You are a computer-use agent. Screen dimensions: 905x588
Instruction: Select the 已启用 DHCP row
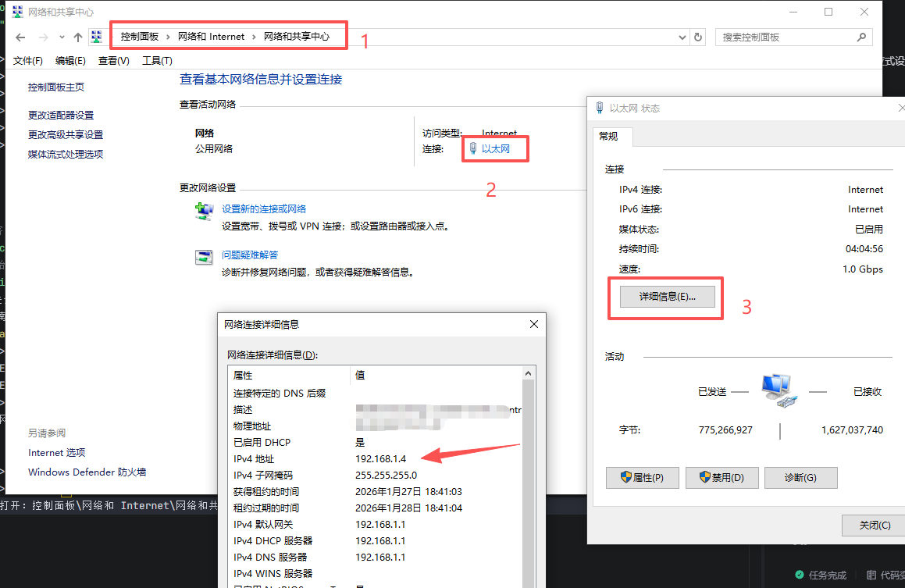[x=375, y=443]
